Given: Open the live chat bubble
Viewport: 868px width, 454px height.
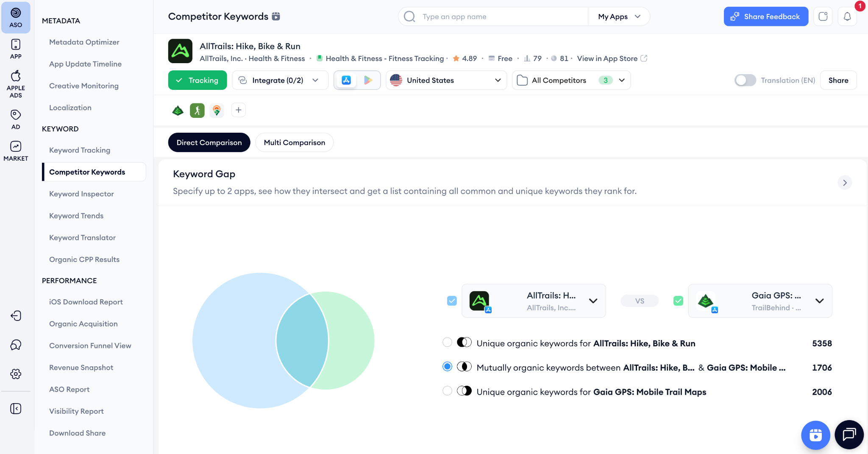Looking at the screenshot, I should click(x=849, y=435).
